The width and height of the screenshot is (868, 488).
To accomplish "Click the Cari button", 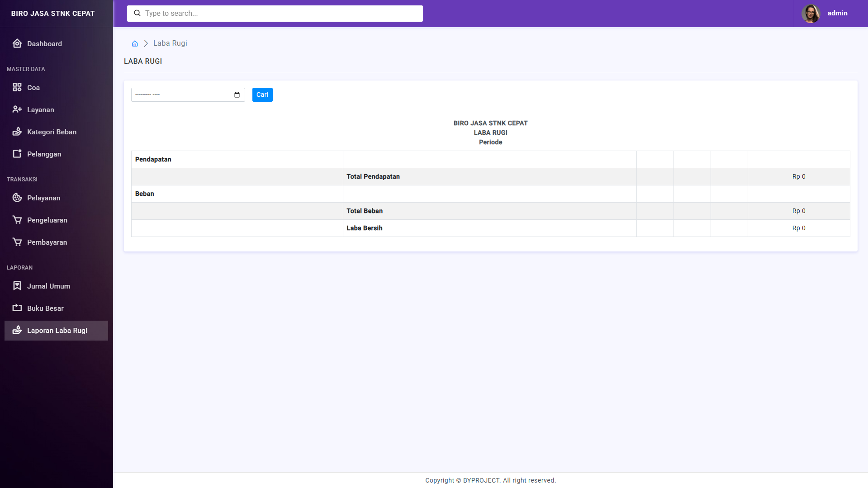I will [262, 95].
